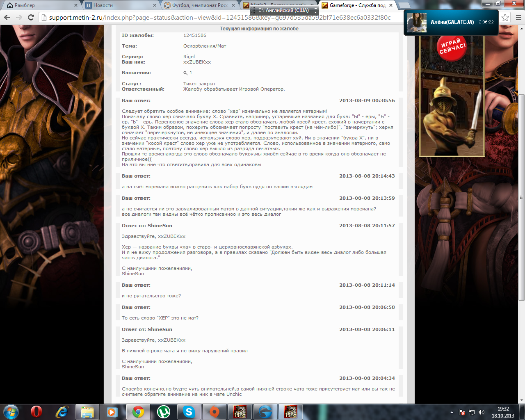Viewport: 525px width, 420px height.
Task: Select the Gameforge - Служба поддержки tab
Action: (357, 5)
